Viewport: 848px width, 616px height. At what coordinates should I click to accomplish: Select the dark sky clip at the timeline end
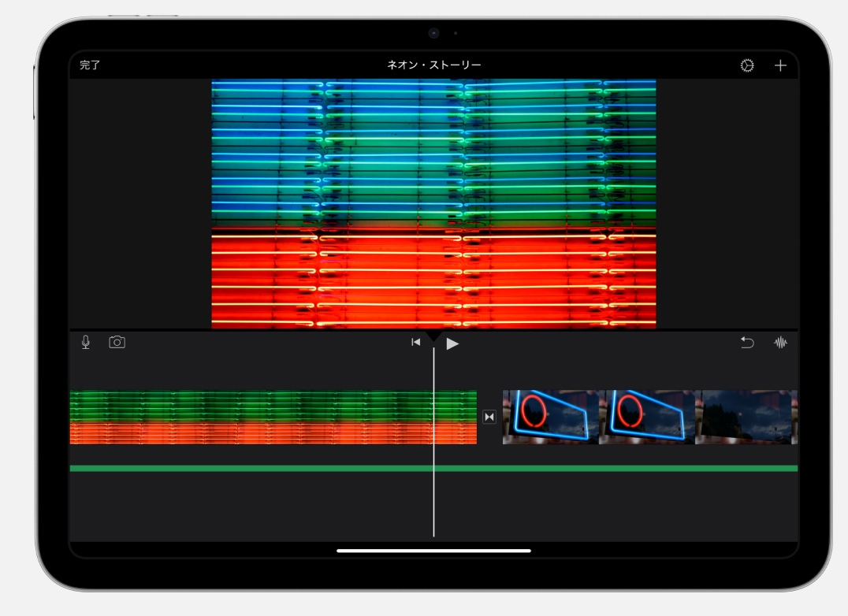pyautogui.click(x=745, y=417)
